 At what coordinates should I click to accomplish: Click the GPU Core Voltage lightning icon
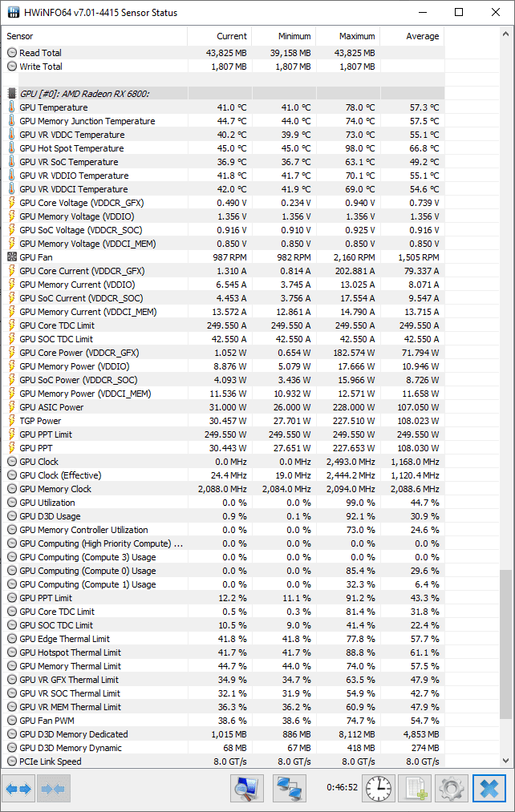(12, 203)
